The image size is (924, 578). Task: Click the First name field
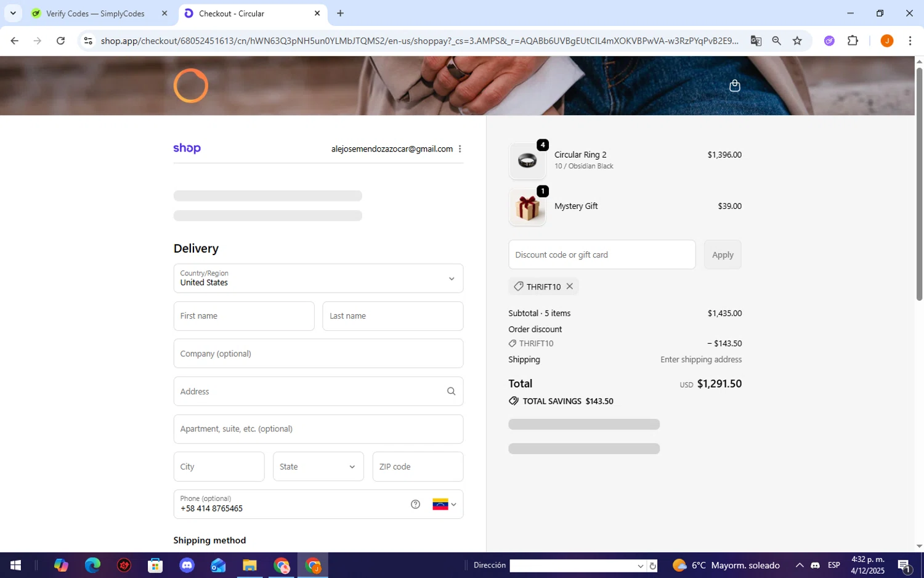click(244, 316)
